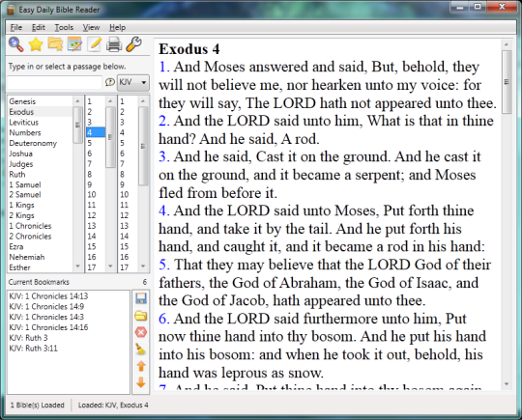Click reading pane scrollbar down arrow
The width and height of the screenshot is (522, 420).
(507, 384)
